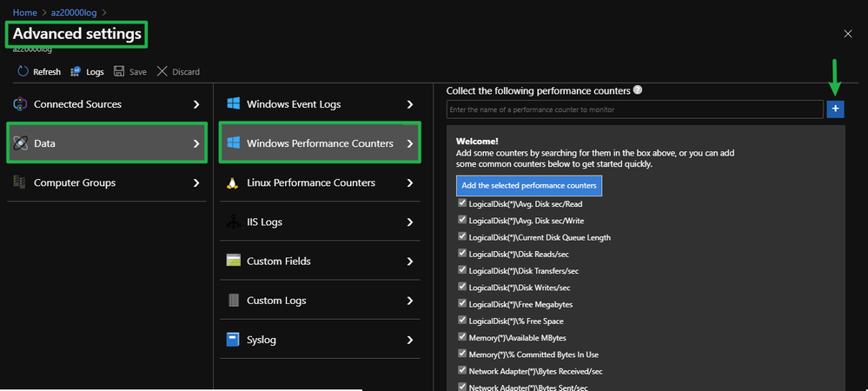Screen dimensions: 868x391
Task: Go to Home breadcrumb link
Action: click(x=25, y=11)
